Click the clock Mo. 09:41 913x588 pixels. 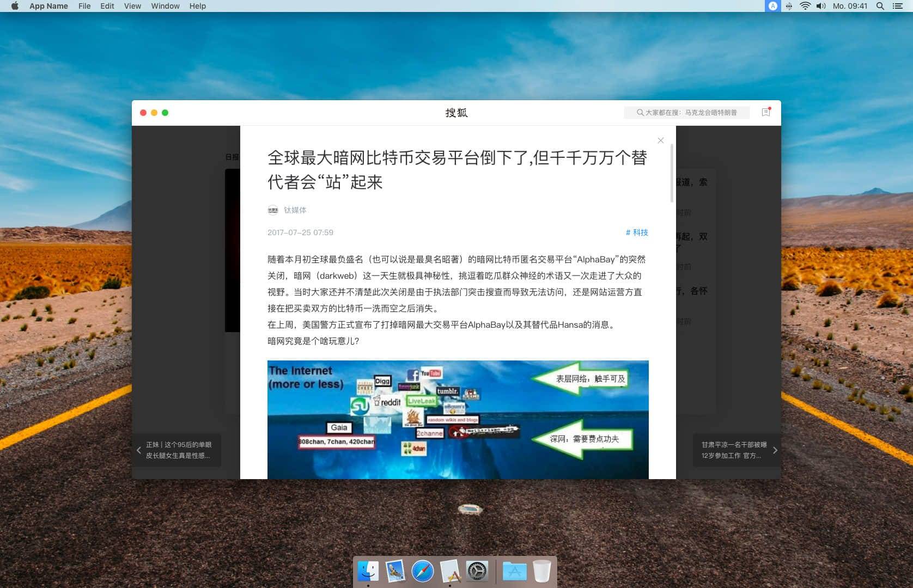pyautogui.click(x=850, y=6)
